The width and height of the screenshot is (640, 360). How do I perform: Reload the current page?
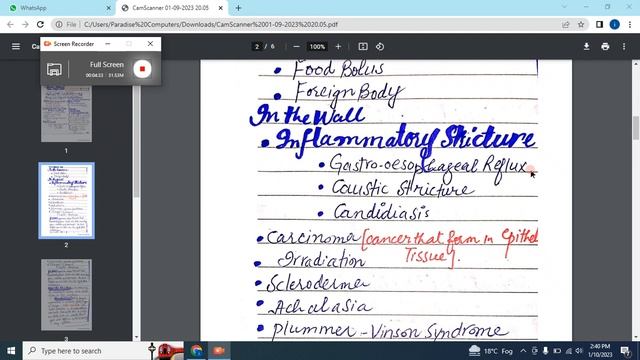(x=40, y=24)
